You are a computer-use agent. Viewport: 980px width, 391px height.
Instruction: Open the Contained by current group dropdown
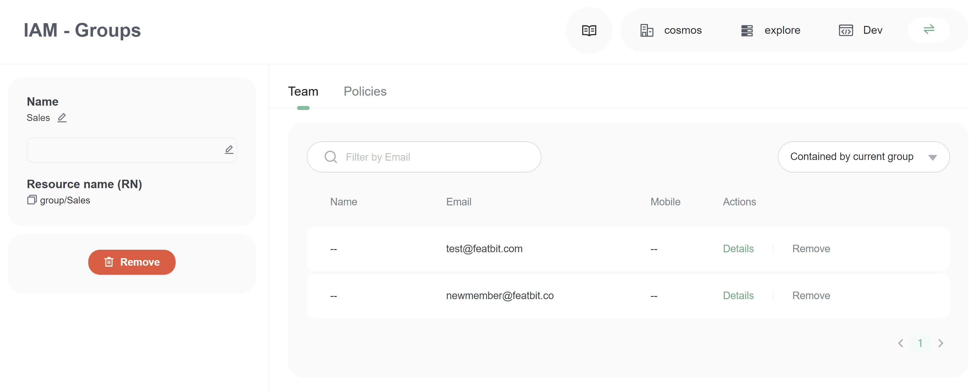[863, 157]
